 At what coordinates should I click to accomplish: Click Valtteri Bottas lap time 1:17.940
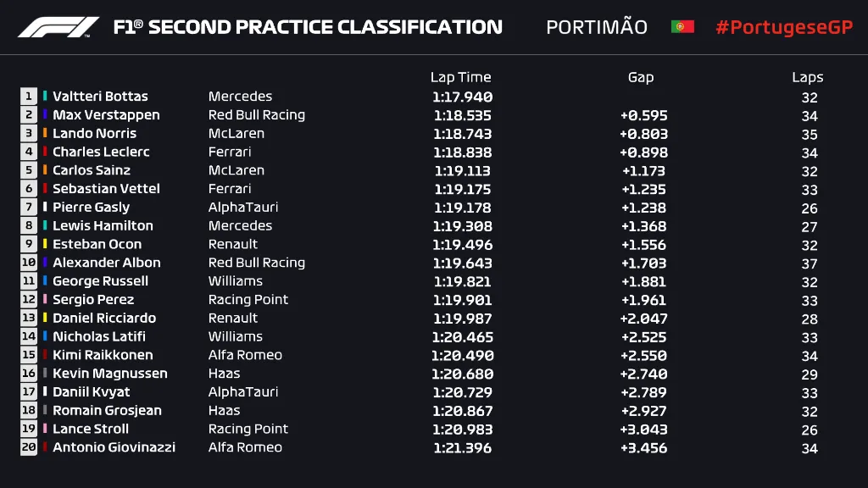[462, 97]
